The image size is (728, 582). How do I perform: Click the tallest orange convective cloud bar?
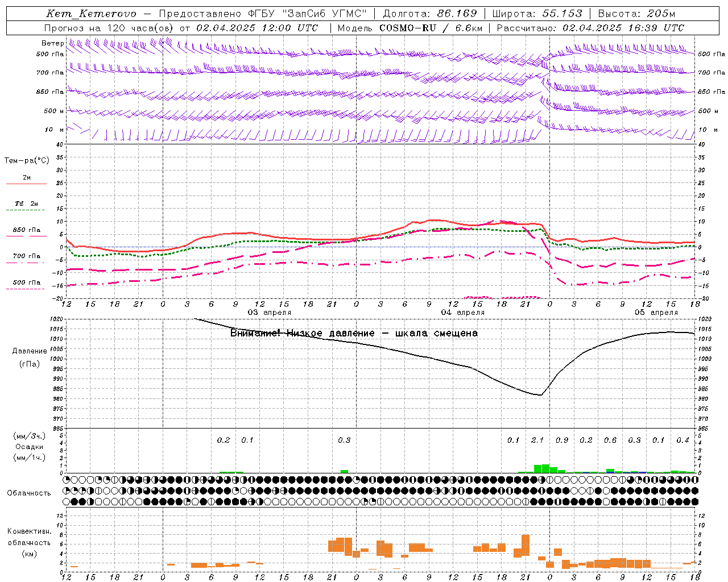tap(526, 546)
